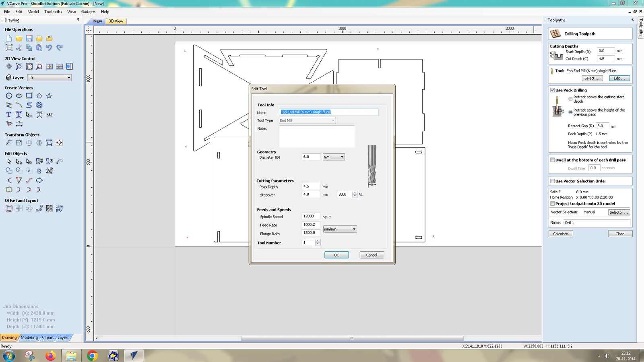This screenshot has height=362, width=644.
Task: Click the Save file floppy disk icon
Action: pyautogui.click(x=29, y=38)
